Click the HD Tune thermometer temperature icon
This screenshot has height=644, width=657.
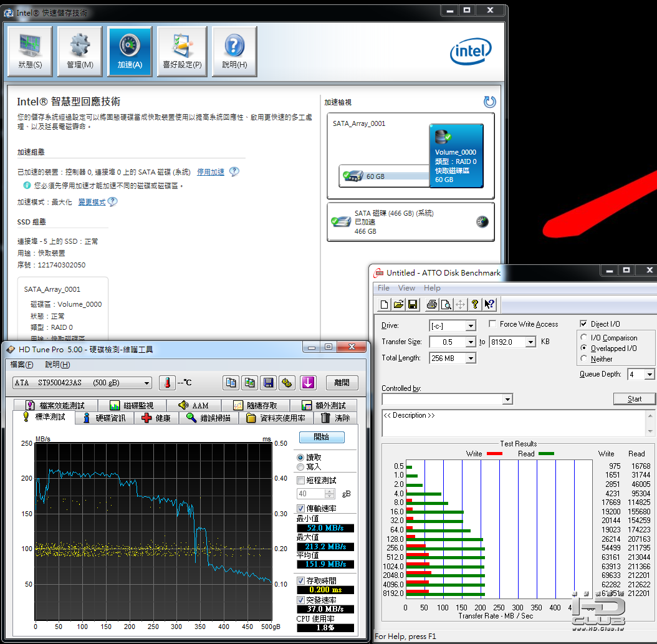[x=167, y=383]
